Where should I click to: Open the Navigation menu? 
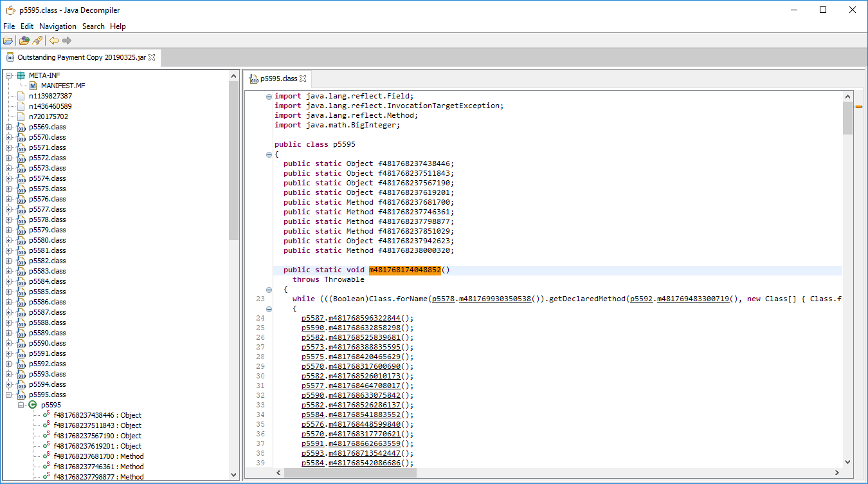58,26
